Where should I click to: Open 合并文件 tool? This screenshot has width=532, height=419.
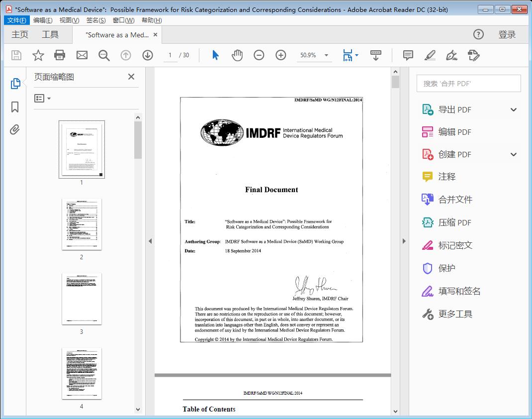tap(447, 200)
